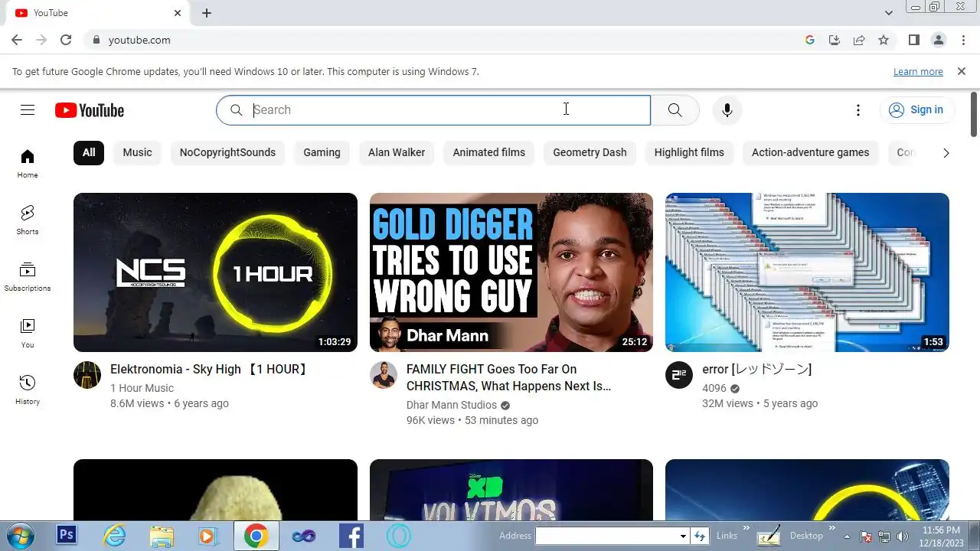This screenshot has width=980, height=551.
Task: Expand the tab search dropdown chevron
Action: tap(889, 13)
